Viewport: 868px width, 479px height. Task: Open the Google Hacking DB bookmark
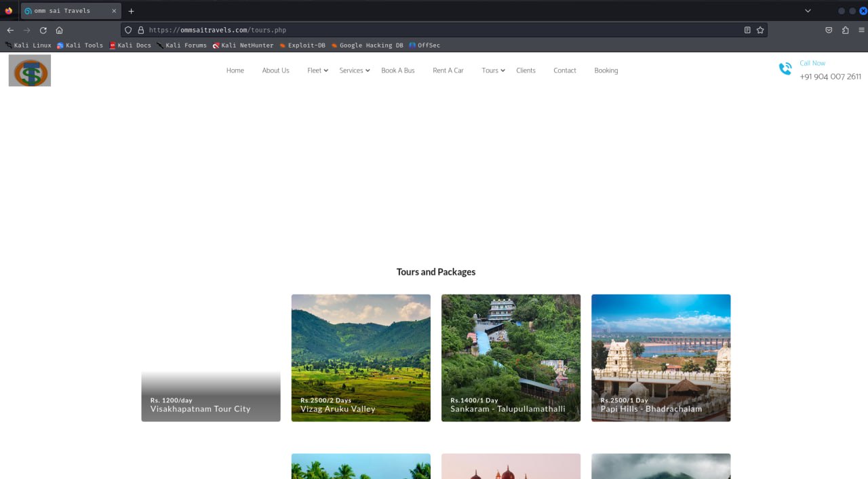367,45
